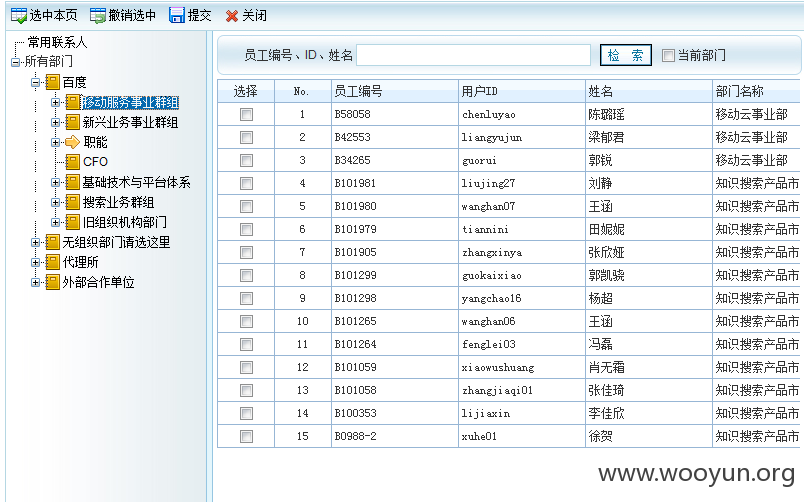
Task: Click the 提交 toolbar label
Action: (199, 16)
